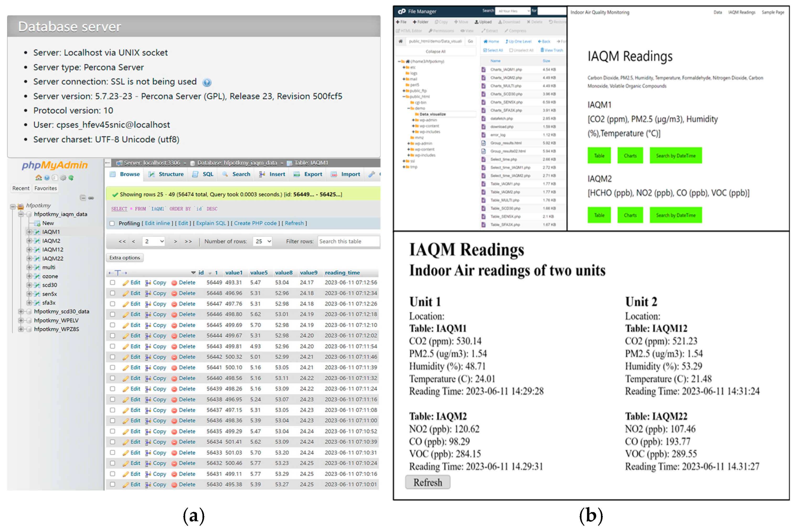
Task: Open the page number dropdown showing 2
Action: [x=154, y=241]
